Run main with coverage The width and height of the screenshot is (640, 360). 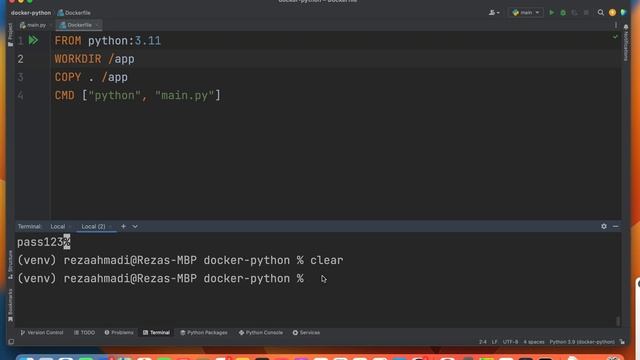click(x=574, y=13)
